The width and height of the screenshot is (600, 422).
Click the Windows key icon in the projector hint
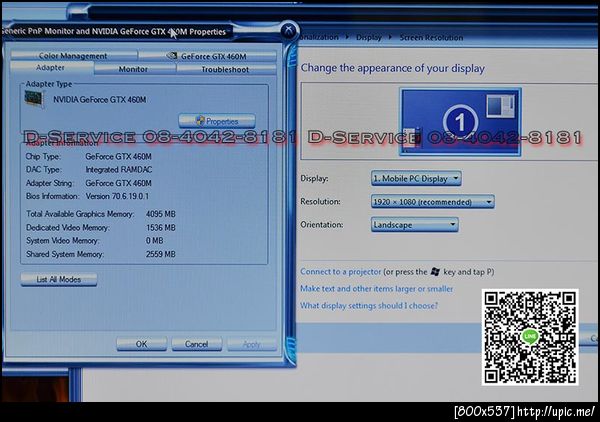435,272
